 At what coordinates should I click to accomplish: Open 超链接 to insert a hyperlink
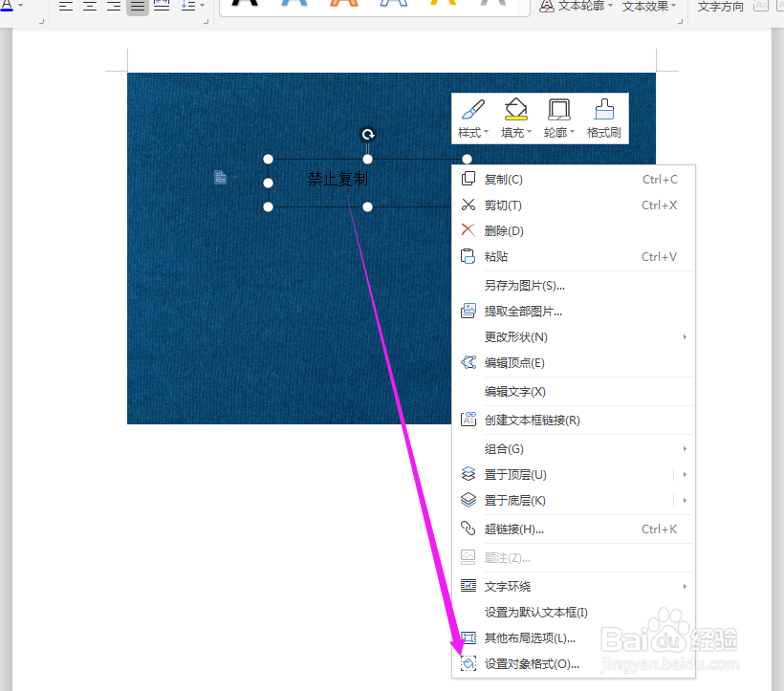[512, 529]
